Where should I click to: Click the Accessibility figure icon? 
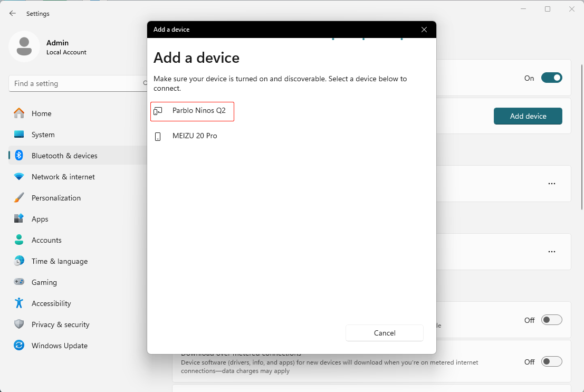pos(19,303)
